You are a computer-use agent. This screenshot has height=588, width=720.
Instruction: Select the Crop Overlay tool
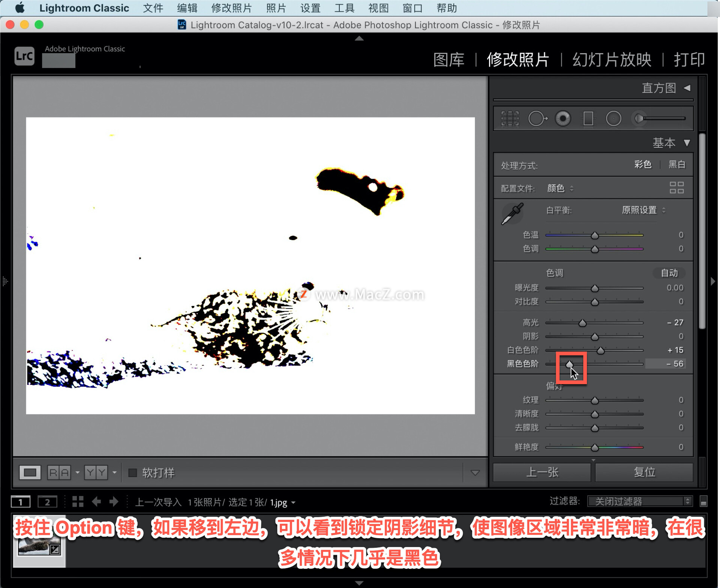(x=510, y=119)
